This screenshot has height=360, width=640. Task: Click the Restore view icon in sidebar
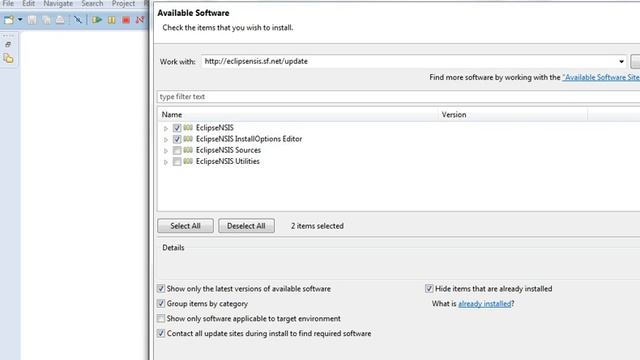tap(8, 44)
